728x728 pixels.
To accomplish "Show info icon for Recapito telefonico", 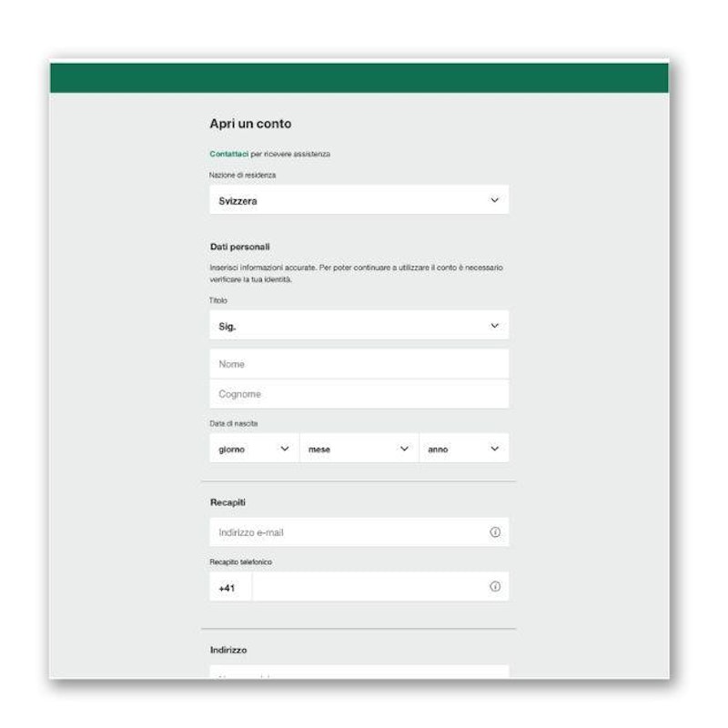I will coord(495,587).
